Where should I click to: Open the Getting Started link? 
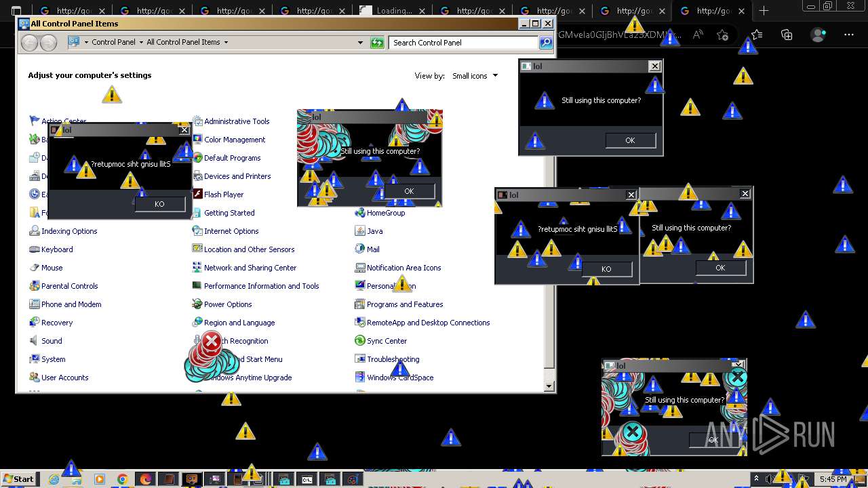point(229,213)
